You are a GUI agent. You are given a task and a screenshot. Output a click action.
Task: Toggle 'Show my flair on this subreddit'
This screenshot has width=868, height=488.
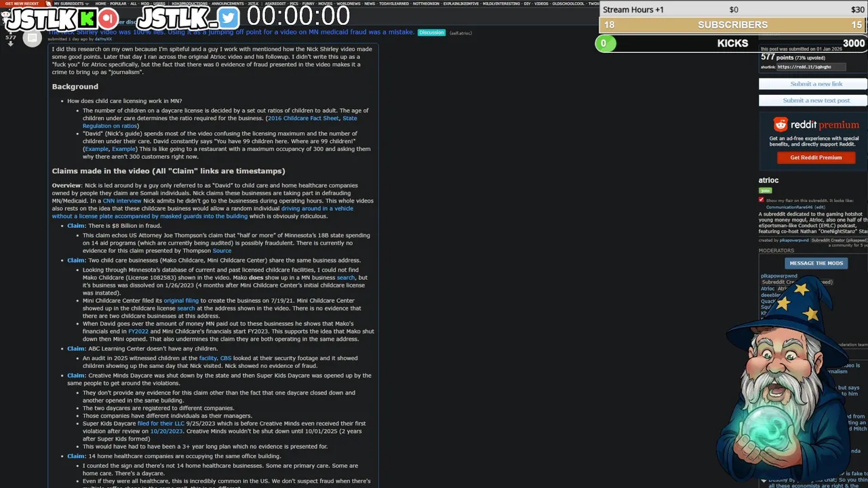click(x=761, y=200)
